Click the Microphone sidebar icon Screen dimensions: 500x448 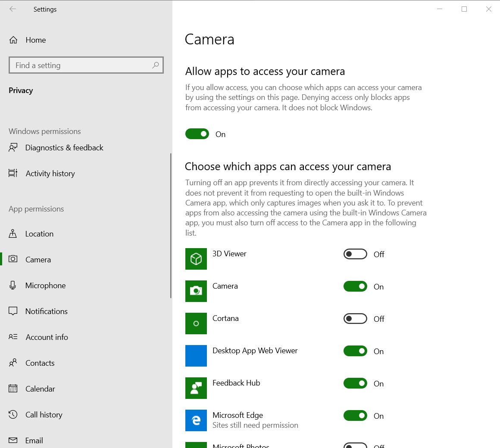point(13,285)
